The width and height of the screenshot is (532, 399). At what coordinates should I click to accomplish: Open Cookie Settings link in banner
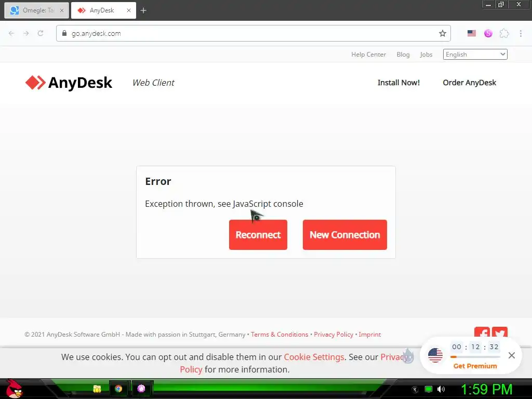point(314,357)
